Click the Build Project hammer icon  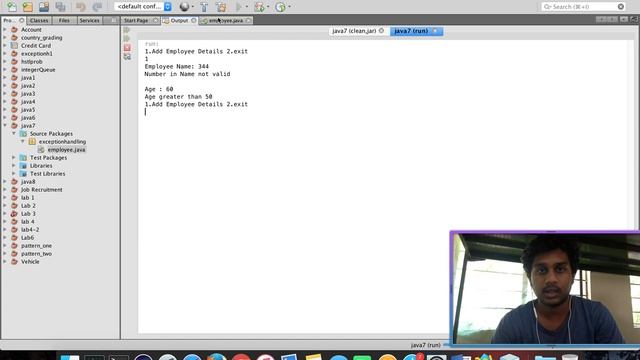(x=204, y=7)
